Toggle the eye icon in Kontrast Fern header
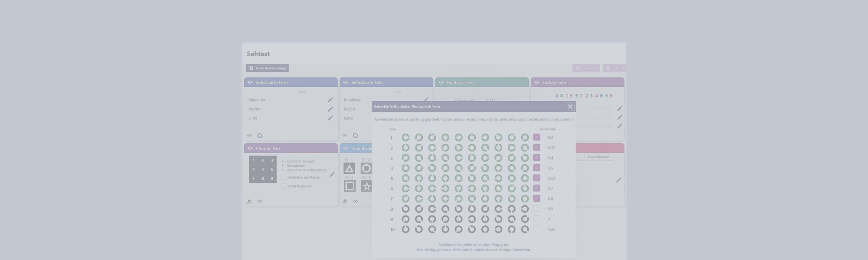Viewport: 868px width, 260px height. click(441, 82)
